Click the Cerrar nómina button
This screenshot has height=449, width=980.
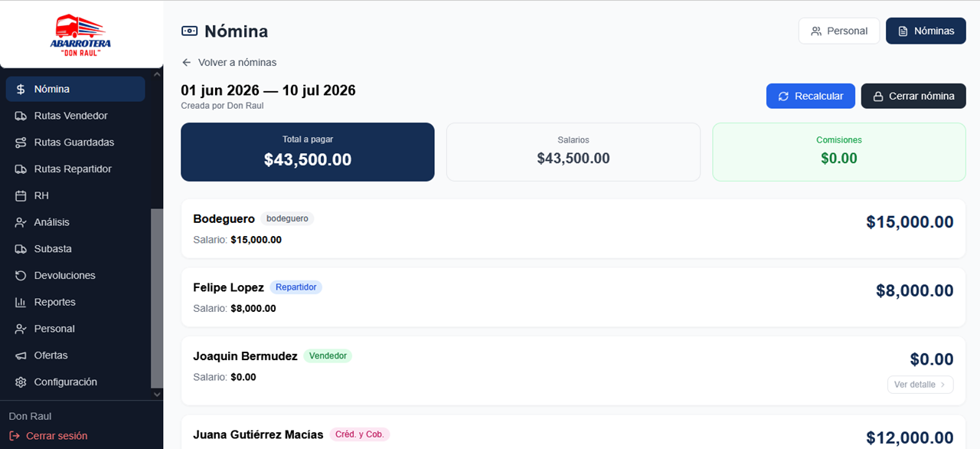[913, 96]
